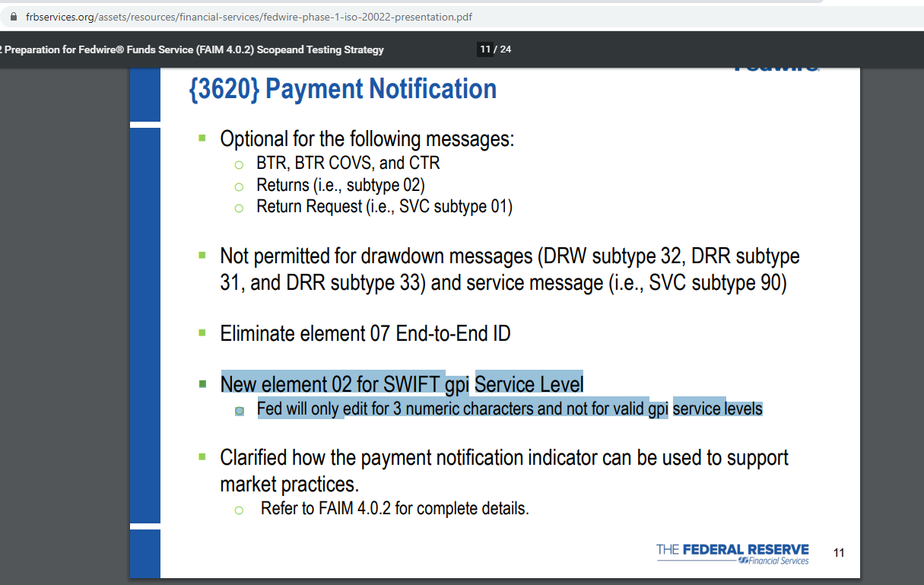924x585 pixels.
Task: Click the blue sidebar bar on the slide
Action: [x=145, y=304]
